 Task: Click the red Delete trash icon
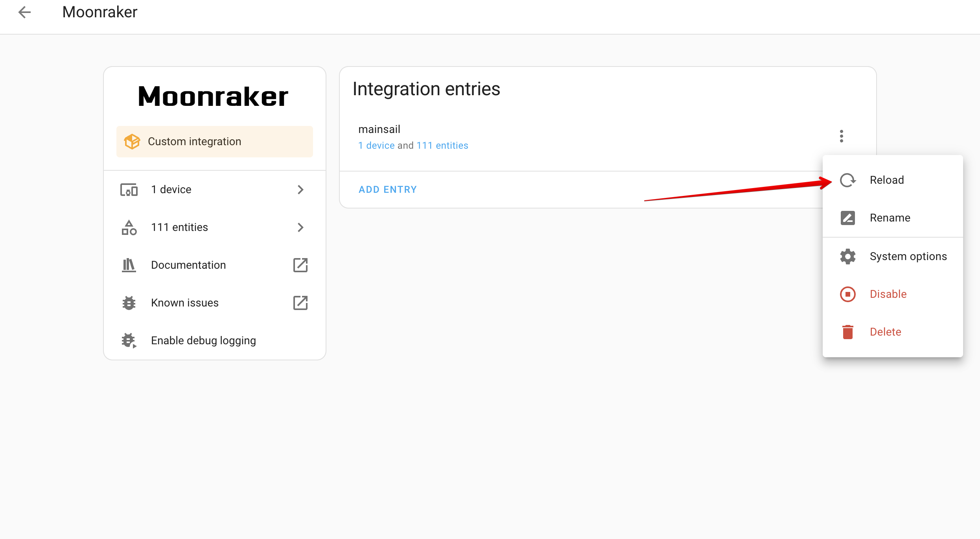pyautogui.click(x=847, y=332)
